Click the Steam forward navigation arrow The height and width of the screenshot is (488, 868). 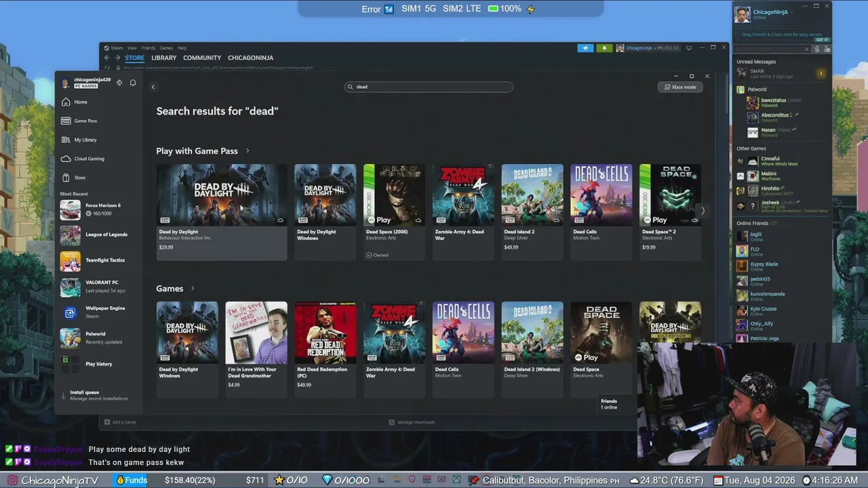coord(117,58)
